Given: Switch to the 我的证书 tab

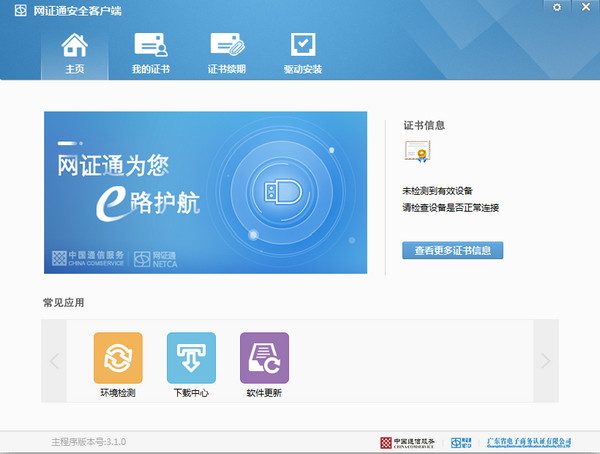Looking at the screenshot, I should click(x=150, y=53).
